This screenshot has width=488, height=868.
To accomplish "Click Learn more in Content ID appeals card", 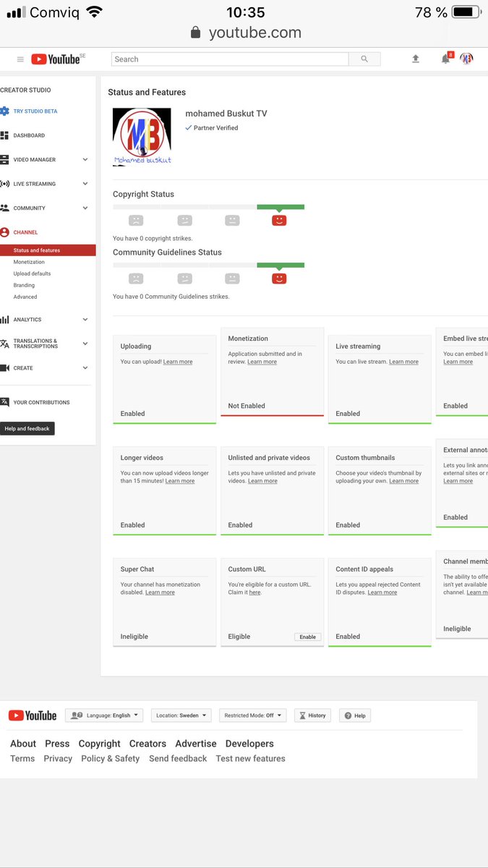I will point(382,592).
